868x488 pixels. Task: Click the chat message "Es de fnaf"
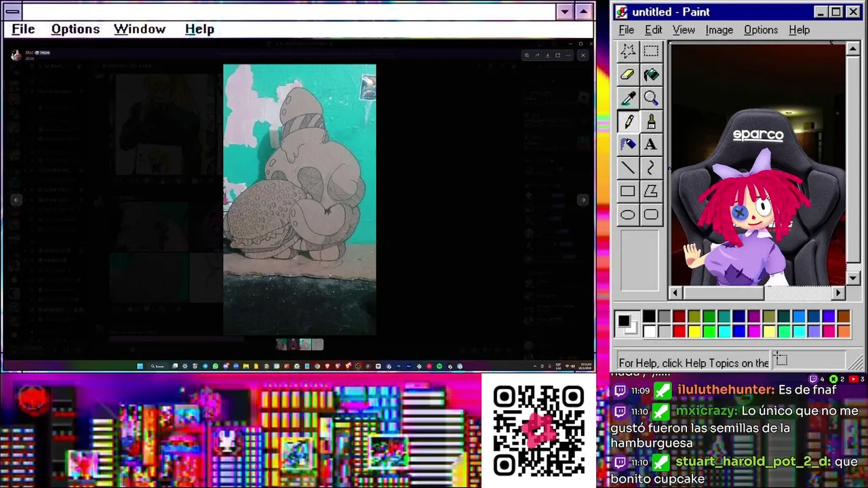807,390
